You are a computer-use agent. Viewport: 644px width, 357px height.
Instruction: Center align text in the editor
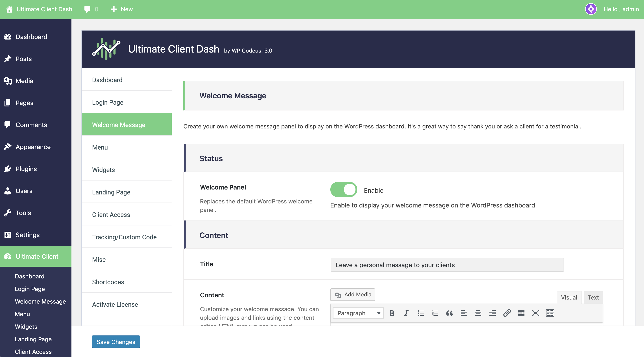point(478,313)
